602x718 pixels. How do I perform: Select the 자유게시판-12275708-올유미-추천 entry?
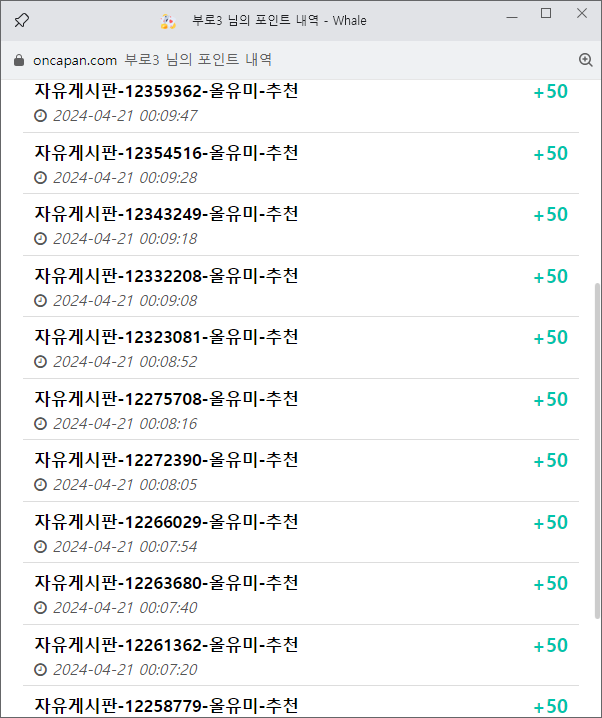166,399
